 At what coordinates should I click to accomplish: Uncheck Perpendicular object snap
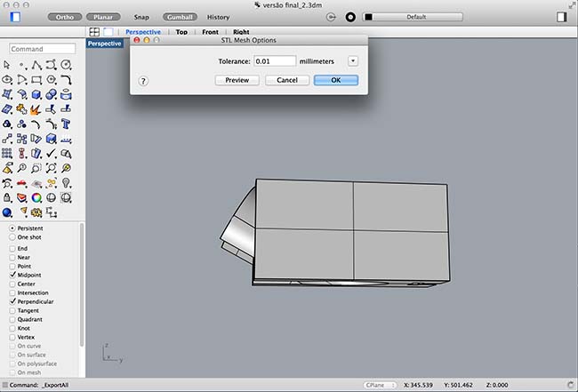(x=12, y=301)
